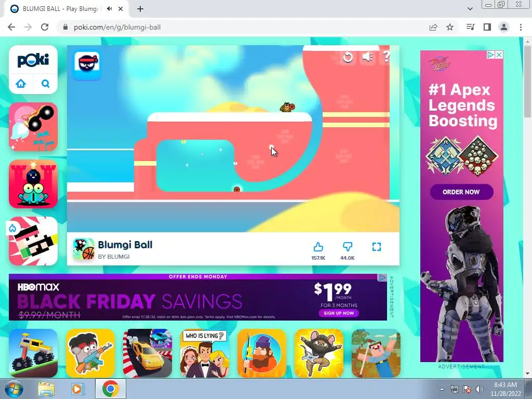Open the character with rifle game thumbnail
The image size is (532, 399).
click(x=90, y=353)
